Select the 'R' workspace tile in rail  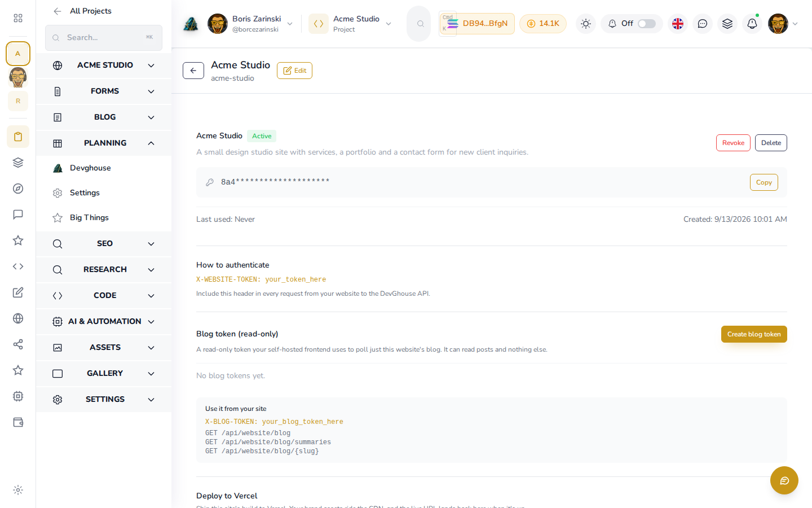click(18, 101)
